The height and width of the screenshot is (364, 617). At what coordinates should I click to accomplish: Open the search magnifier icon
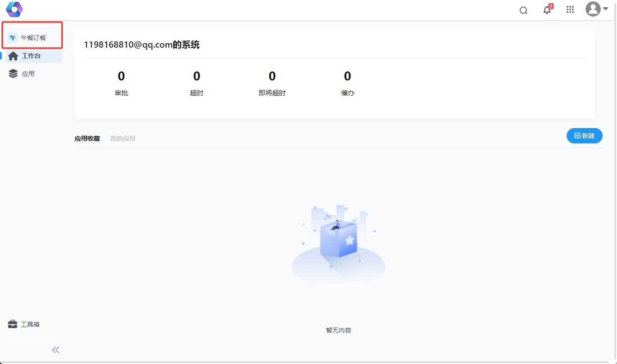523,10
